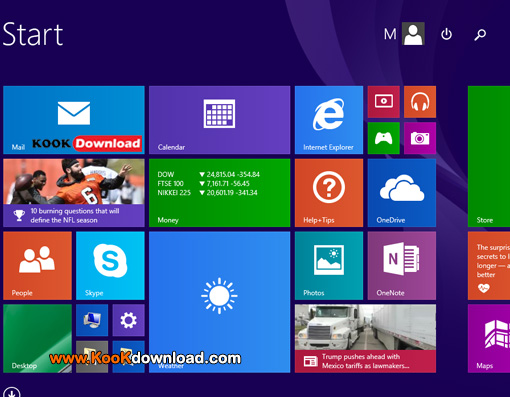The width and height of the screenshot is (510, 397).
Task: Click the user name letter M
Action: [390, 34]
